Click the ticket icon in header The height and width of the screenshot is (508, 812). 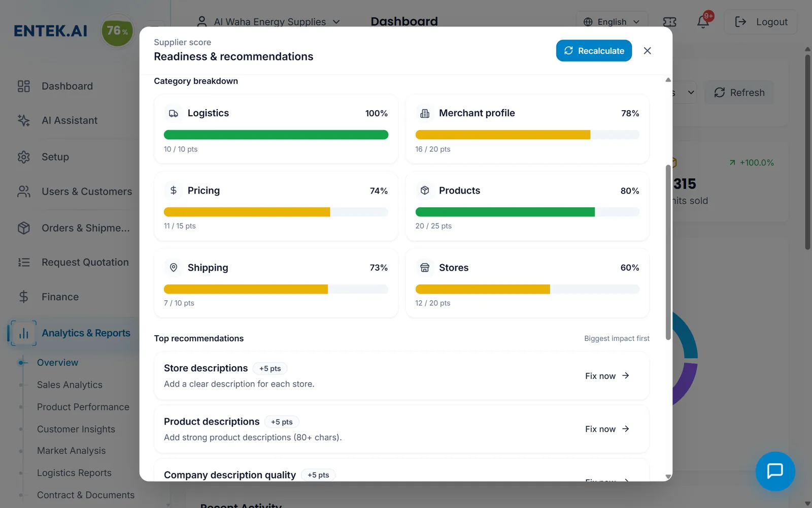coord(669,22)
